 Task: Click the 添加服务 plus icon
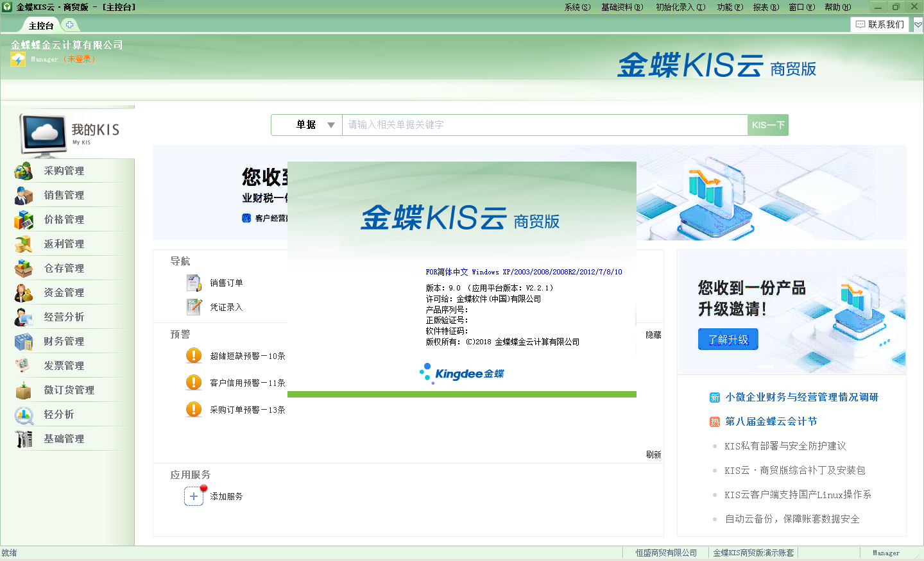pos(194,496)
